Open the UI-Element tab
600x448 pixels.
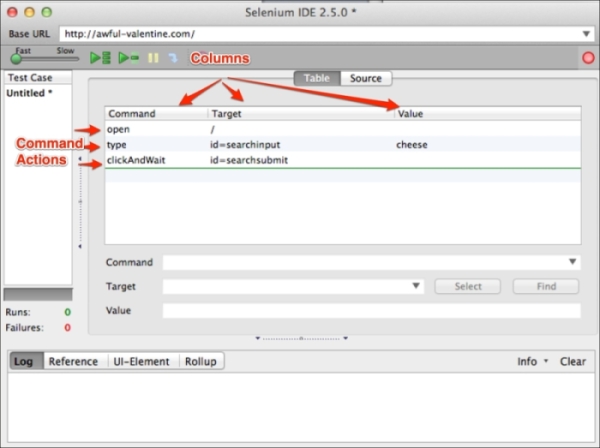[142, 361]
